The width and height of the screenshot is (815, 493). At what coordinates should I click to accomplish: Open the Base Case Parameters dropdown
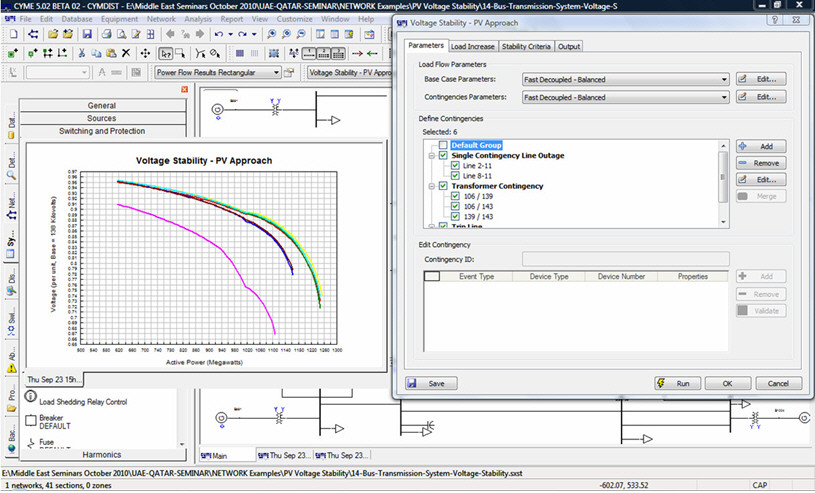click(x=723, y=79)
